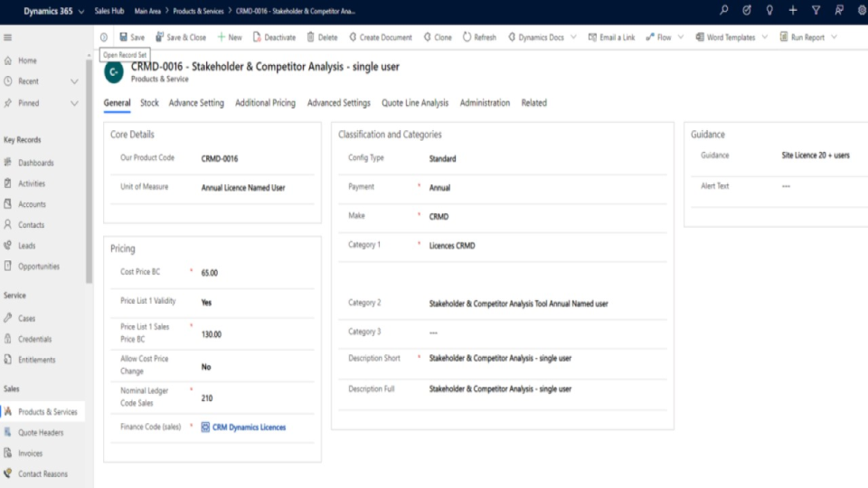Switch to the Stock tab
Viewport: 868px width, 488px height.
point(149,103)
